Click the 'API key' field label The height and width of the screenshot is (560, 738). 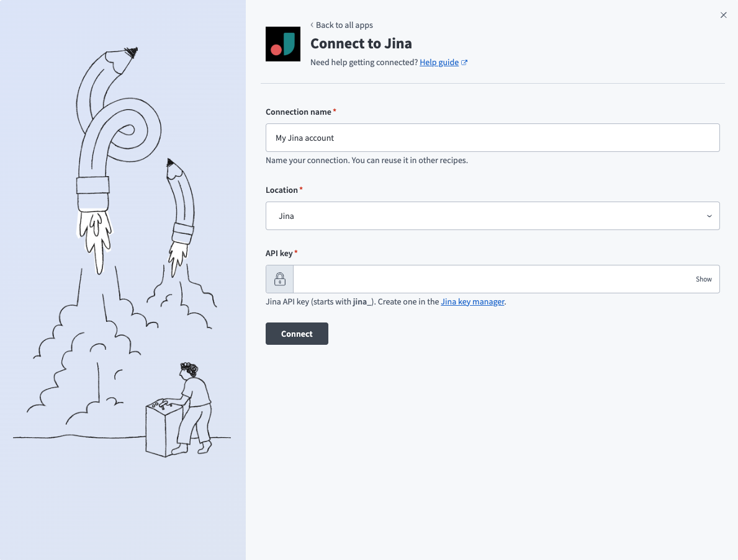[279, 254]
